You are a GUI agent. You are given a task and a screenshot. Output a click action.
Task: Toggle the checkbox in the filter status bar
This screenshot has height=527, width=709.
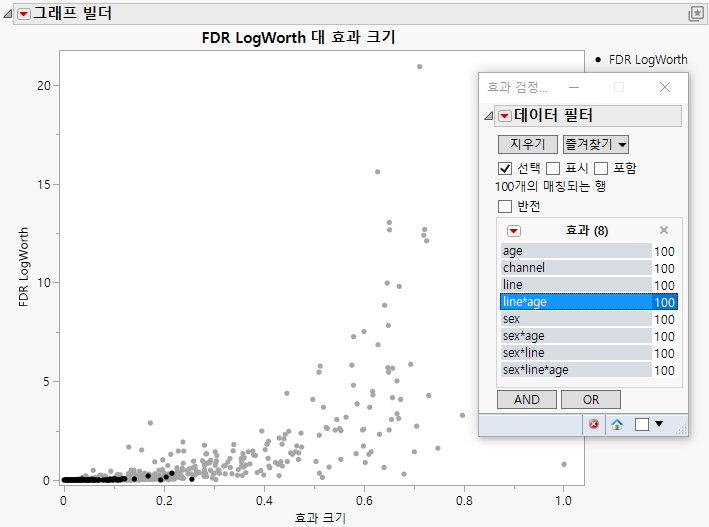(x=642, y=424)
